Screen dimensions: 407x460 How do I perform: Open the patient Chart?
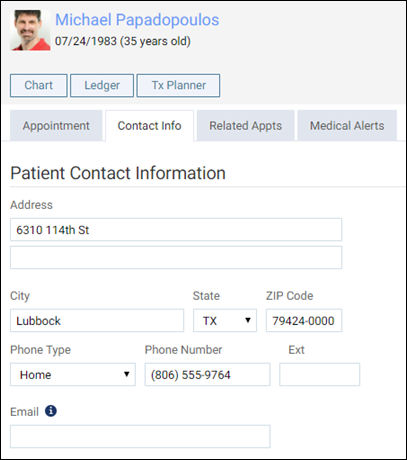[39, 86]
